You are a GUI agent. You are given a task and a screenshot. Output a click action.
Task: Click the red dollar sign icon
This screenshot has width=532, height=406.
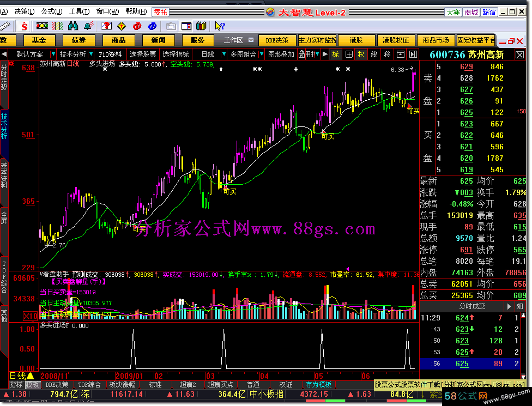(24, 26)
